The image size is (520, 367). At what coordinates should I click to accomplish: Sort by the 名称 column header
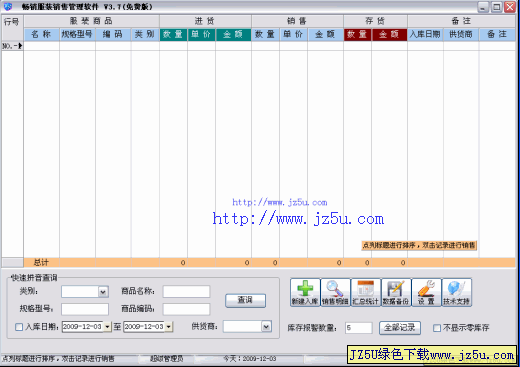pos(42,34)
